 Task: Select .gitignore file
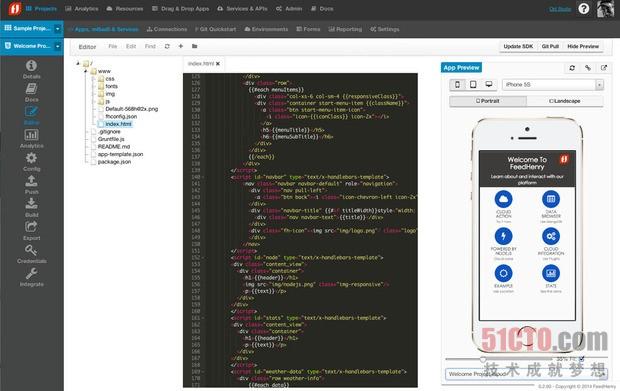pyautogui.click(x=109, y=131)
